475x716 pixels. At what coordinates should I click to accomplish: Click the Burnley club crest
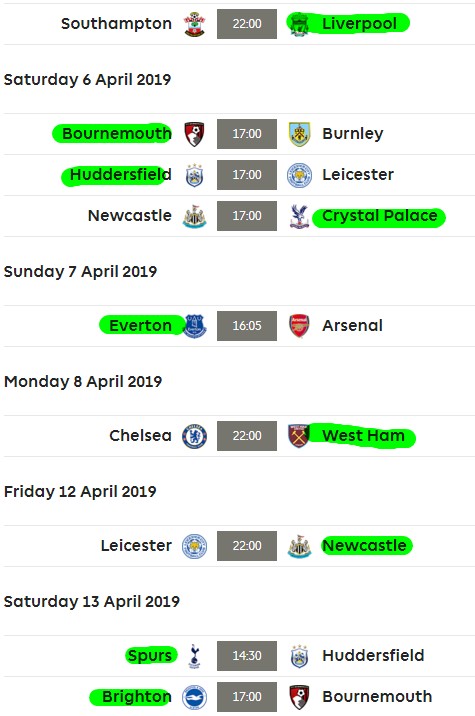pyautogui.click(x=300, y=134)
